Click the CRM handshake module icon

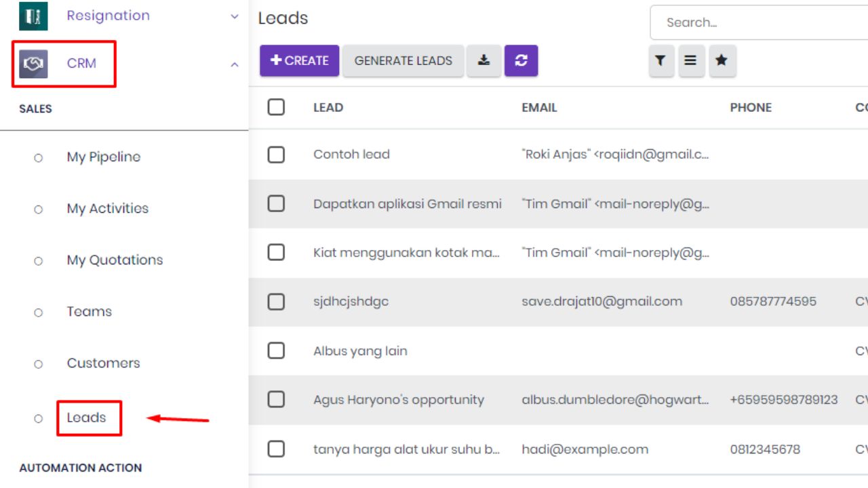pyautogui.click(x=33, y=64)
